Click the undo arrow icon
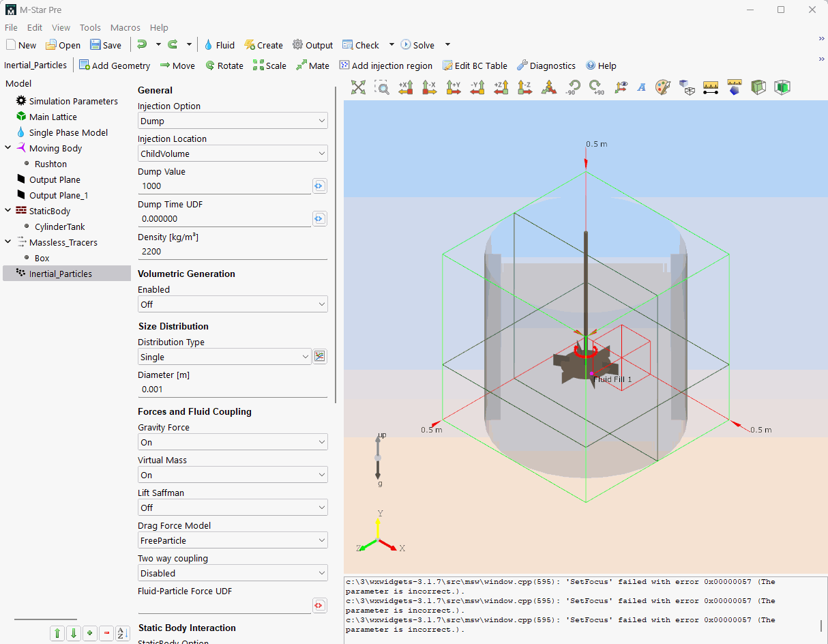The image size is (828, 644). [x=142, y=44]
